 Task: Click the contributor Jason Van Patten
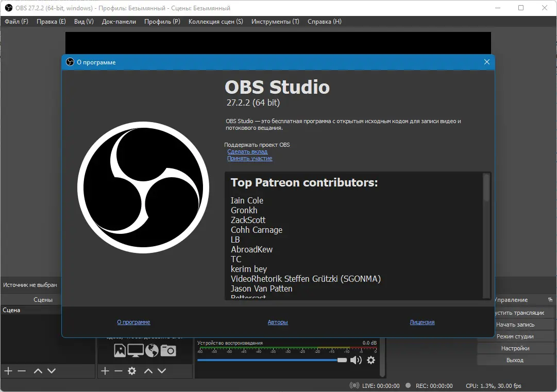coord(261,288)
